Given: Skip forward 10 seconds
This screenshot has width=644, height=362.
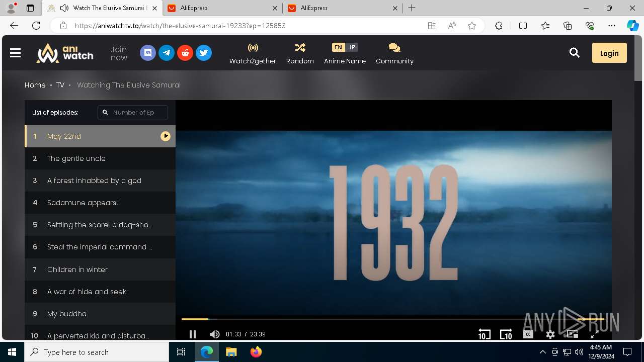Looking at the screenshot, I should point(506,334).
